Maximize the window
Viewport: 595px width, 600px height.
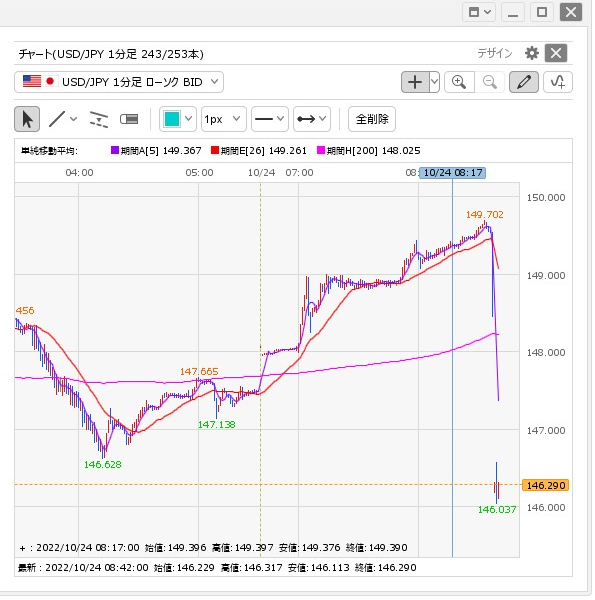[x=542, y=12]
